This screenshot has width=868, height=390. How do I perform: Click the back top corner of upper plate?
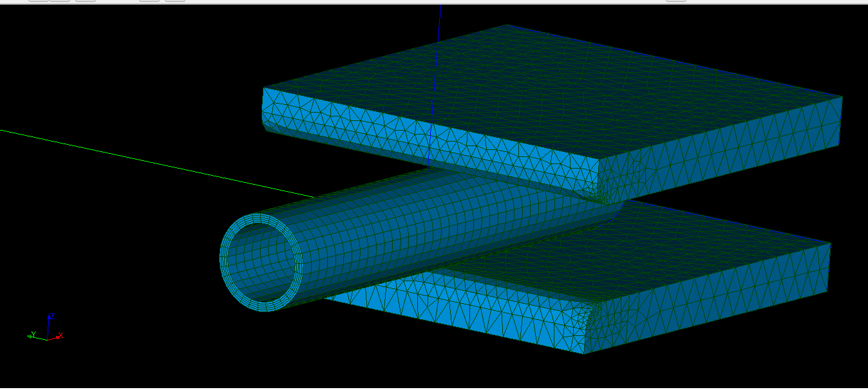tap(507, 25)
